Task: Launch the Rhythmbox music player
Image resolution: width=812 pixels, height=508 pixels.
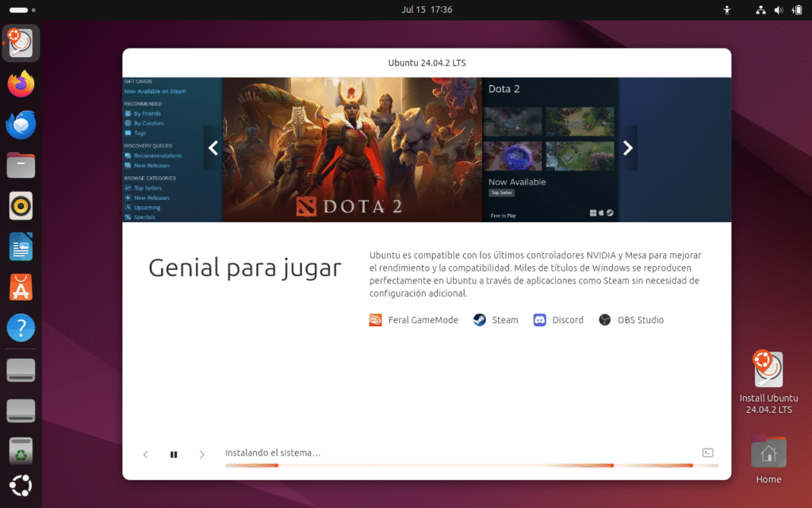Action: tap(21, 206)
